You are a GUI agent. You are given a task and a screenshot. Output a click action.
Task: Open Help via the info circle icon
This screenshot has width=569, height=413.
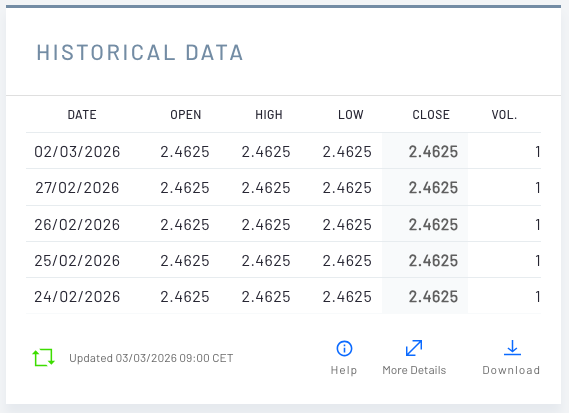click(344, 348)
